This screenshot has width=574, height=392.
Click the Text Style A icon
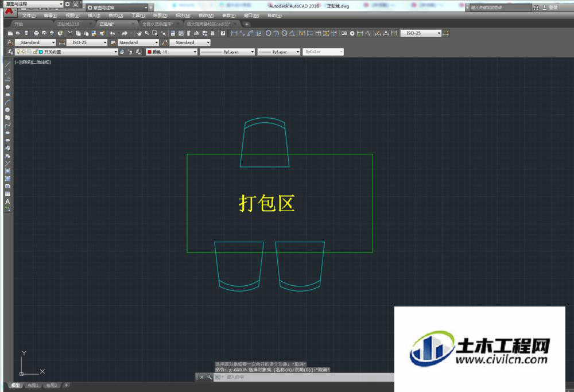pyautogui.click(x=10, y=42)
